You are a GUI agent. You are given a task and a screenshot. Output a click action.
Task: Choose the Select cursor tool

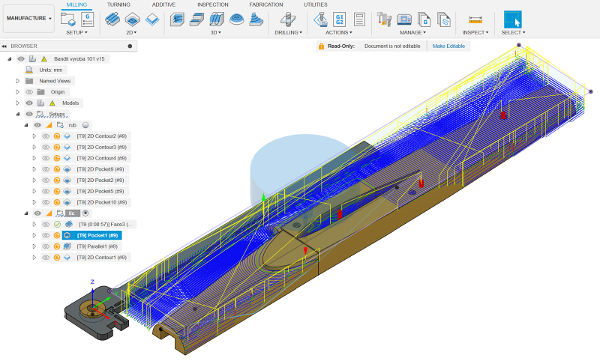513,19
